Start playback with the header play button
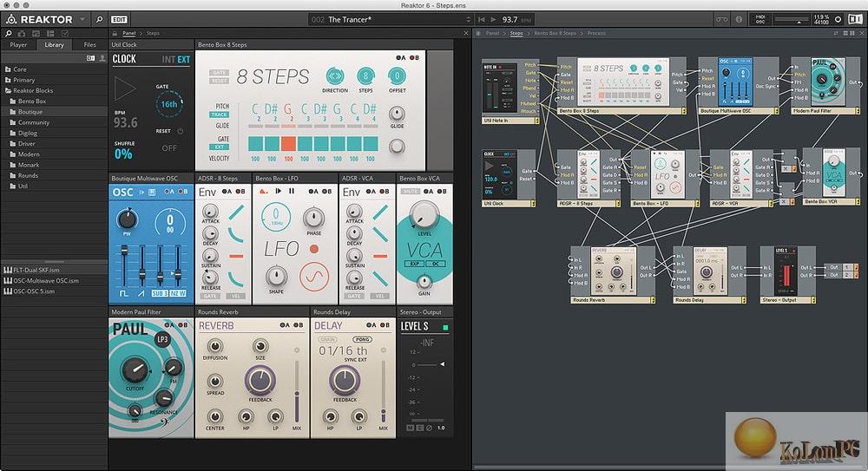 (493, 19)
